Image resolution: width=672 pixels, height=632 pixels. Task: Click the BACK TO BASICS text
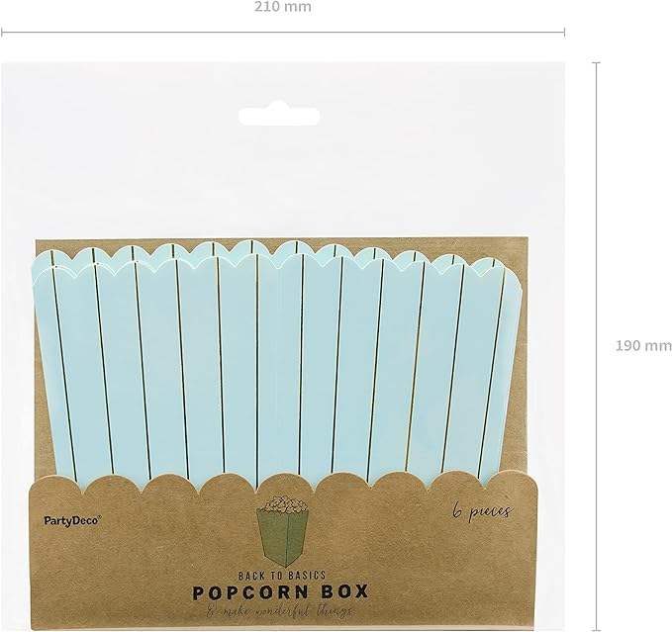[282, 575]
